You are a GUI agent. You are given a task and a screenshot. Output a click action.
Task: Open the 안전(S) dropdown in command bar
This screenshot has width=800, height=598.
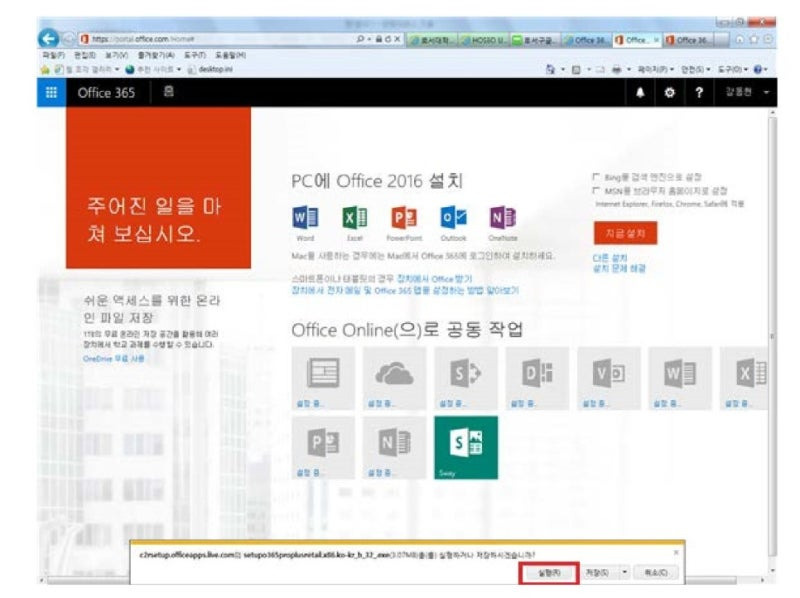click(x=696, y=69)
